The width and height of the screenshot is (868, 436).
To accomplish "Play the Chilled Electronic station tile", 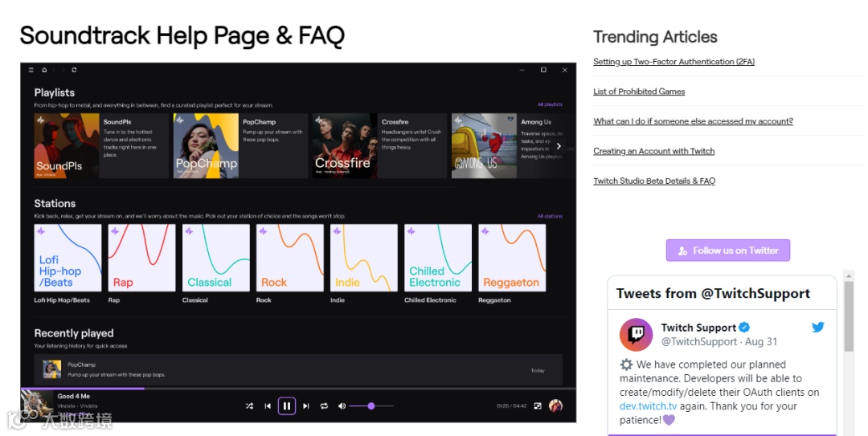I will [438, 258].
